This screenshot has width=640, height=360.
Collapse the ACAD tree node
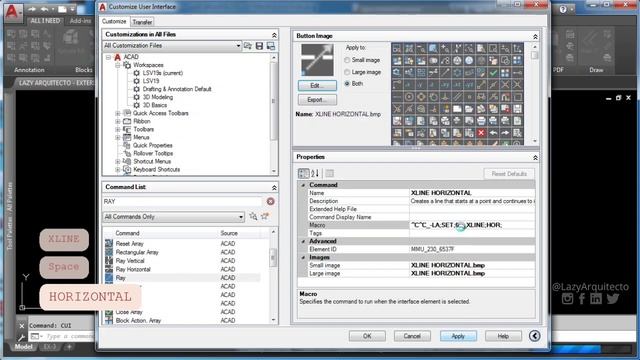(109, 57)
